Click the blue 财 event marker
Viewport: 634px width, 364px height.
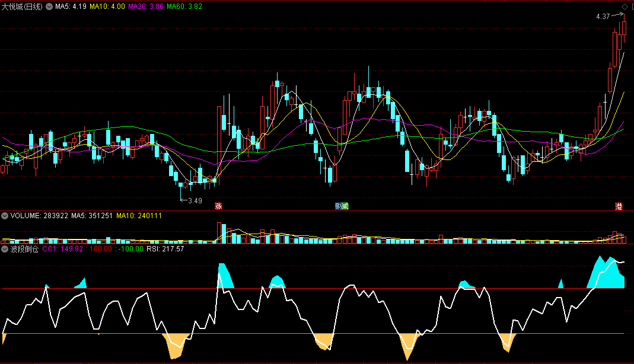click(338, 206)
